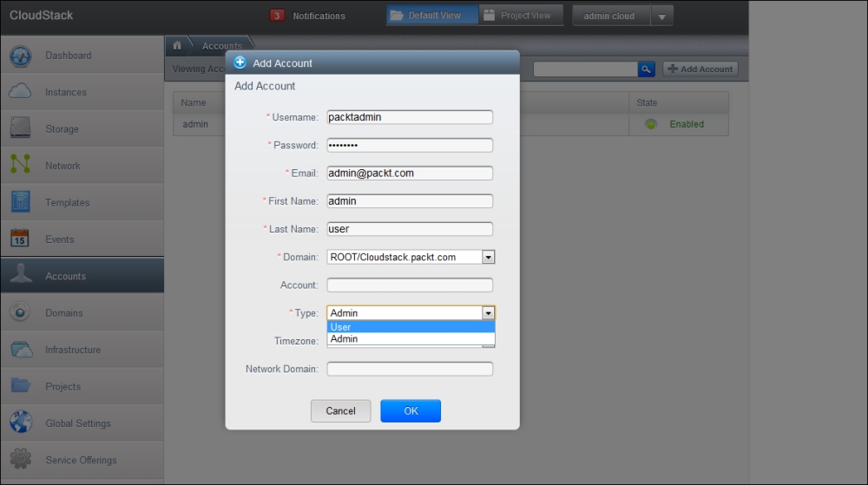Open the Notifications indicator
The width and height of the screenshot is (868, 485).
pyautogui.click(x=308, y=16)
